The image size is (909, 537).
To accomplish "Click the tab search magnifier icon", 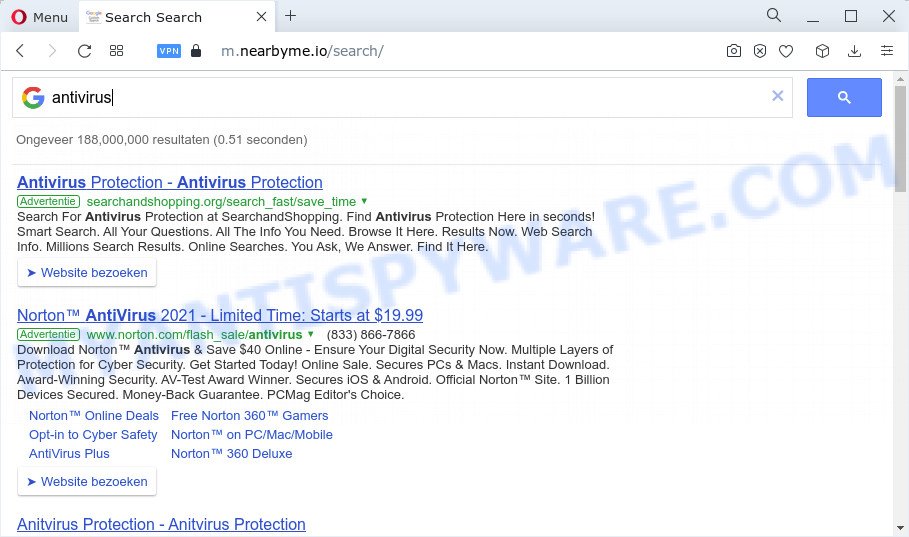I will click(x=773, y=15).
